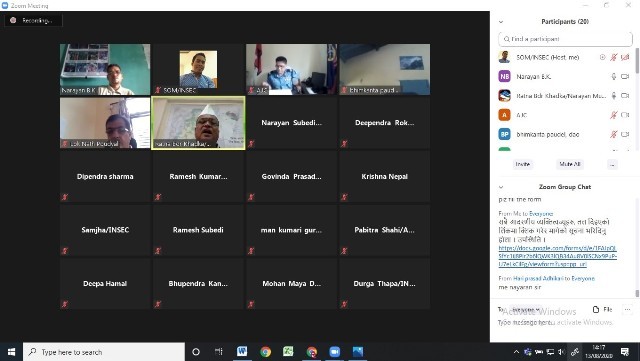Toggle the camera icon for Ratna Bdr Khadka
This screenshot has width=640, height=361.
tap(625, 96)
